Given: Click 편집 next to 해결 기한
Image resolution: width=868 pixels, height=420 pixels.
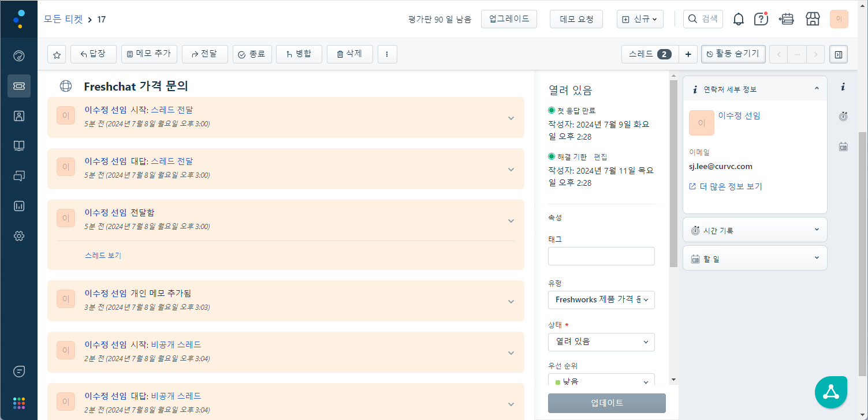Looking at the screenshot, I should 601,157.
